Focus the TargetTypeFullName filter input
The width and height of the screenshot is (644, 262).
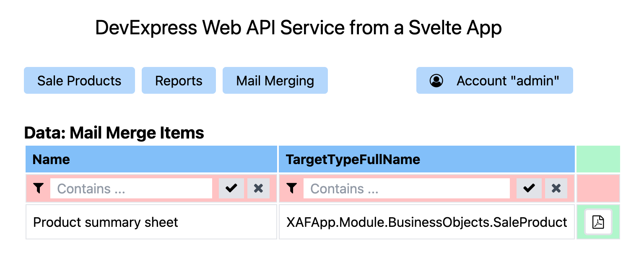pos(407,188)
